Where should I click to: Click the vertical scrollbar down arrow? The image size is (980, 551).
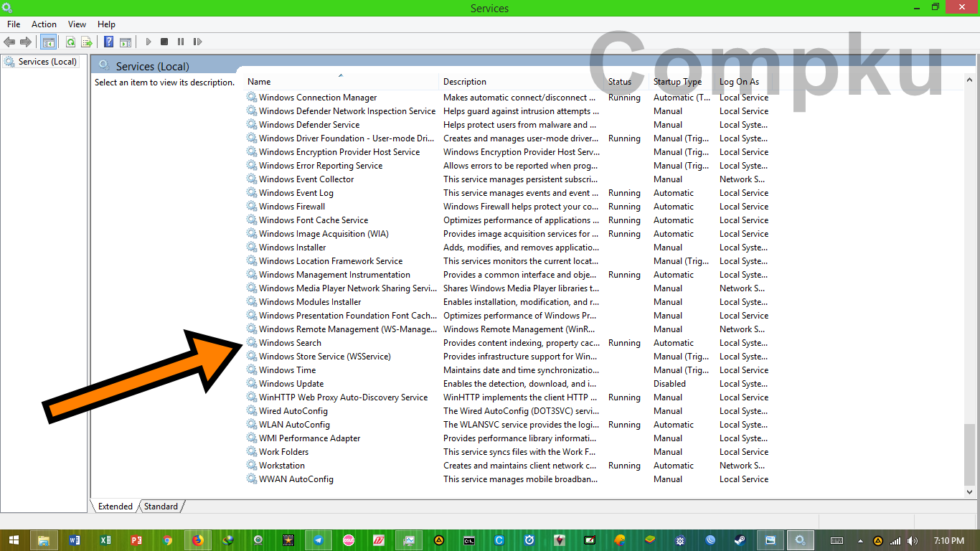[970, 492]
